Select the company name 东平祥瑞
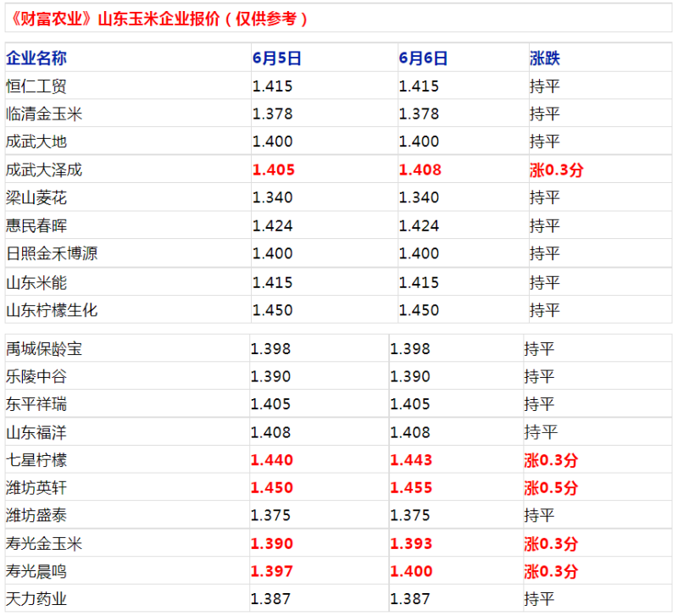 click(36, 404)
